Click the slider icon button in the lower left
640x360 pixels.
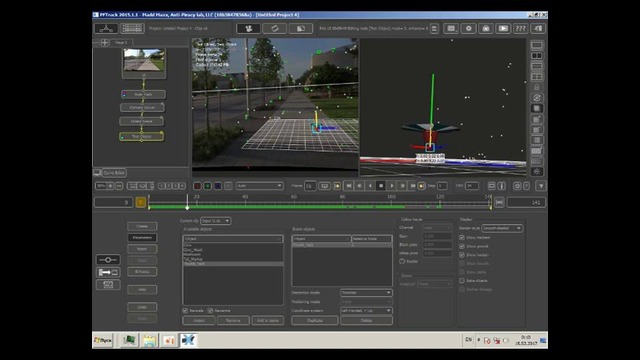point(108,260)
